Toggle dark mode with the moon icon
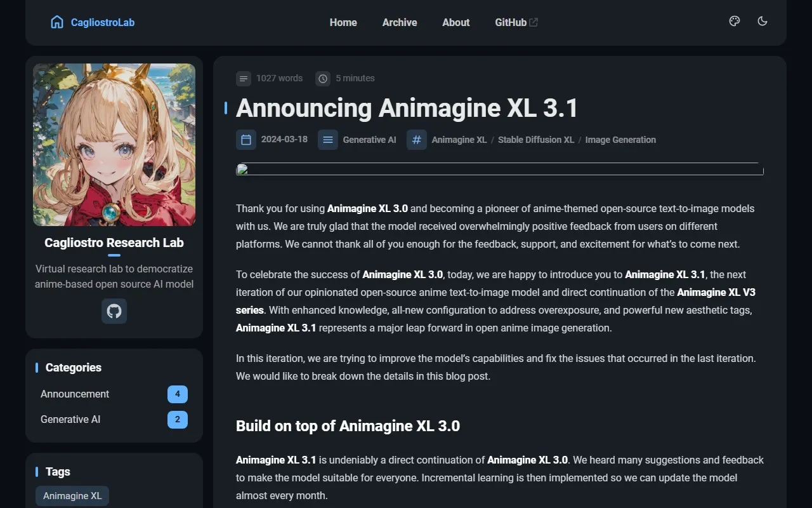This screenshot has height=508, width=812. [762, 21]
